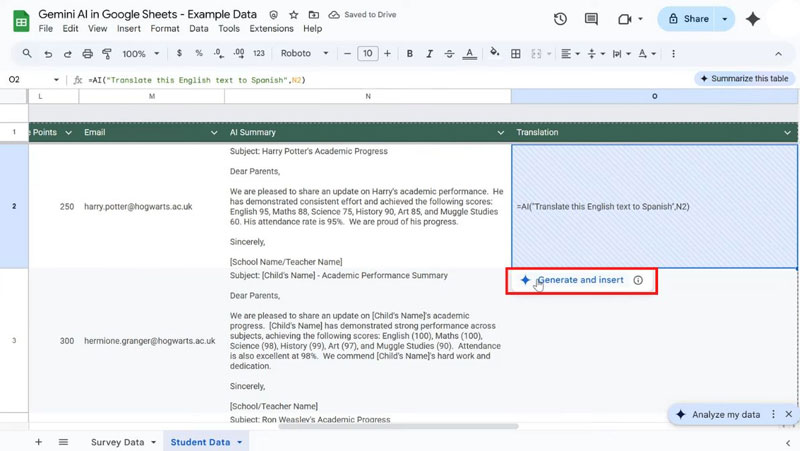Open the Extensions menu
The height and width of the screenshot is (451, 800).
point(271,29)
